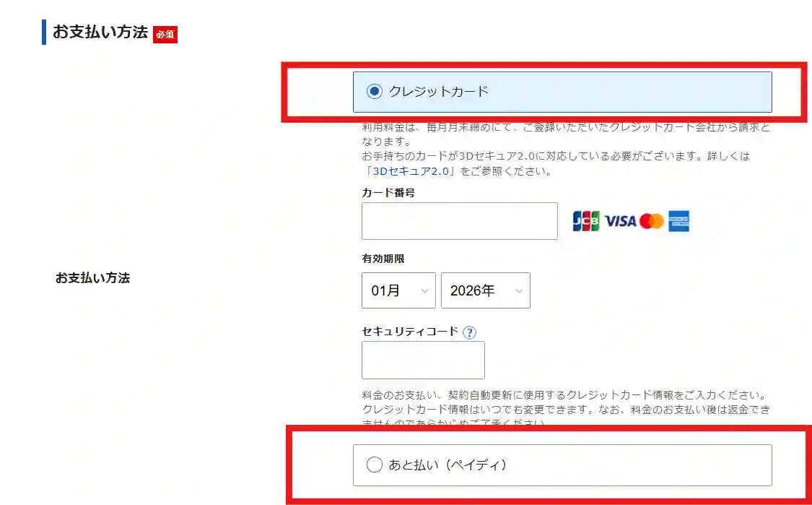The width and height of the screenshot is (812, 505).
Task: Click the JCB card logo
Action: pos(586,221)
